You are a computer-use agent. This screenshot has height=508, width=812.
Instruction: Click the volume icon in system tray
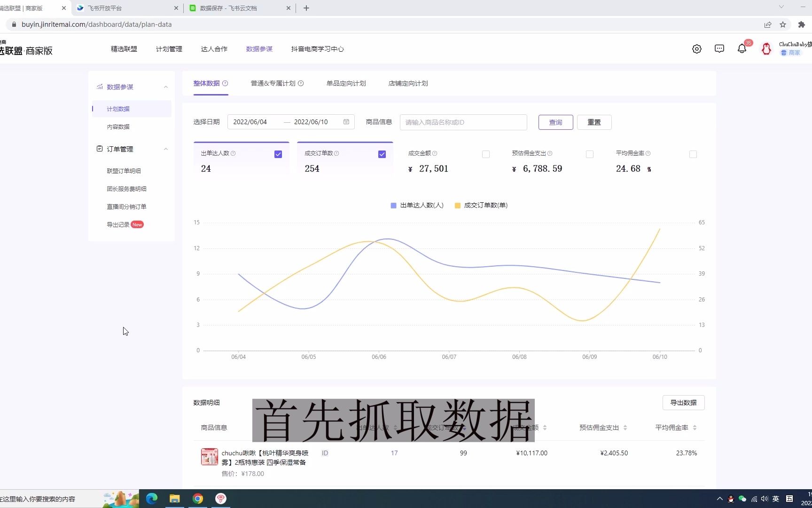coord(765,499)
